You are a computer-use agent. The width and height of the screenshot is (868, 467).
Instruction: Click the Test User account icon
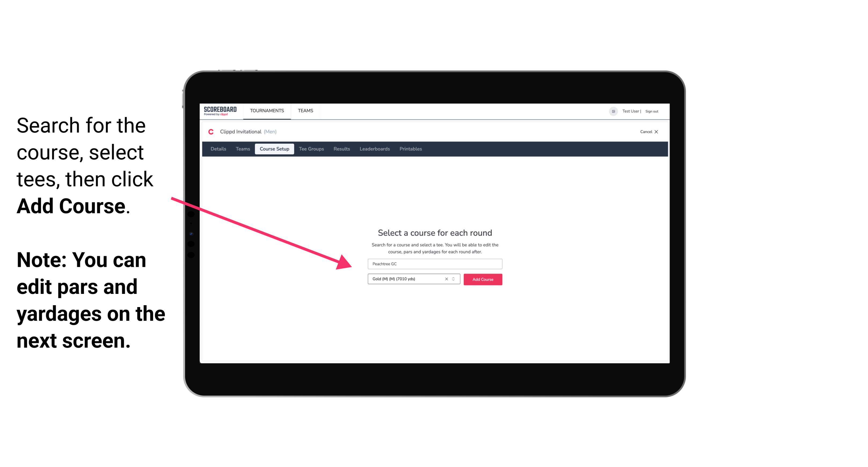point(611,111)
